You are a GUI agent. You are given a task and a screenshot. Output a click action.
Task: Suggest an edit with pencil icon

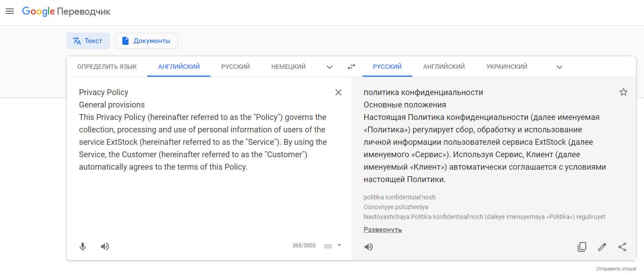pyautogui.click(x=602, y=247)
